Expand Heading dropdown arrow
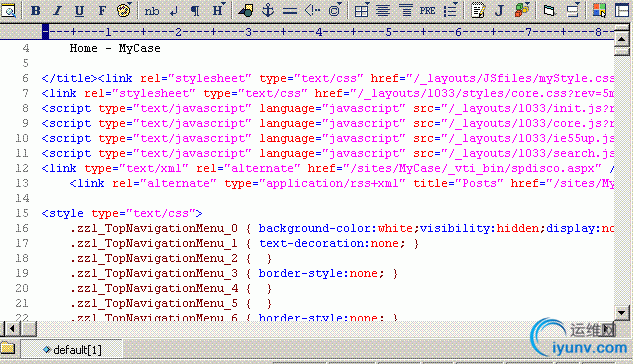The image size is (633, 364). tap(224, 4)
